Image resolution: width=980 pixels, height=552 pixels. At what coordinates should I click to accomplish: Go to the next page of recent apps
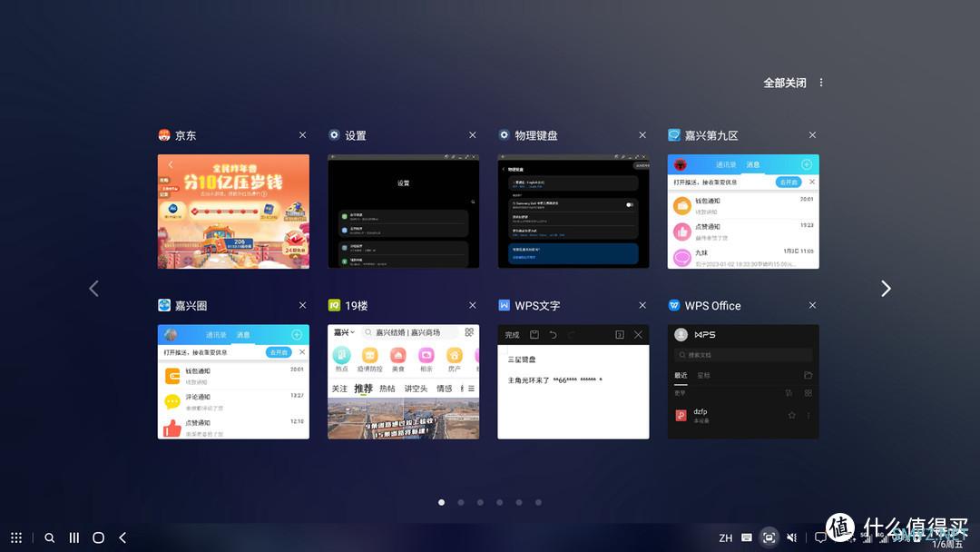(x=886, y=288)
